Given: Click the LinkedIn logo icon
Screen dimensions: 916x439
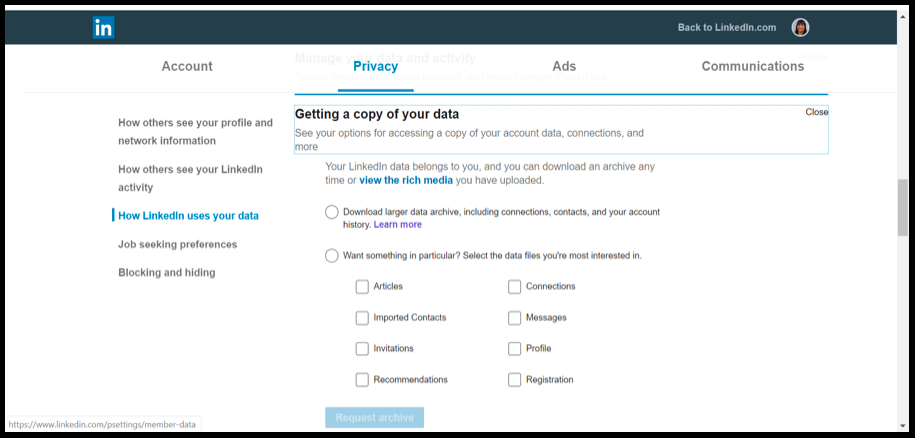Looking at the screenshot, I should click(x=103, y=27).
